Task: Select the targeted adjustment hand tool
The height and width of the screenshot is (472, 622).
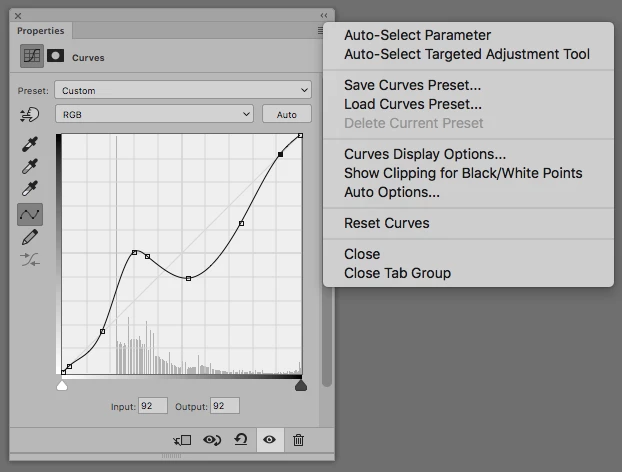Action: pyautogui.click(x=30, y=115)
